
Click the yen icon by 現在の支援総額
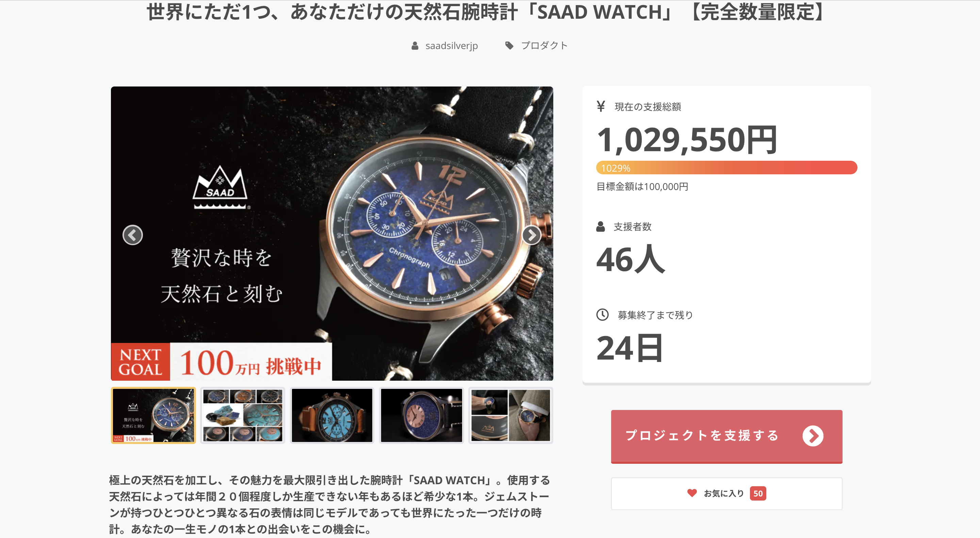[x=601, y=106]
